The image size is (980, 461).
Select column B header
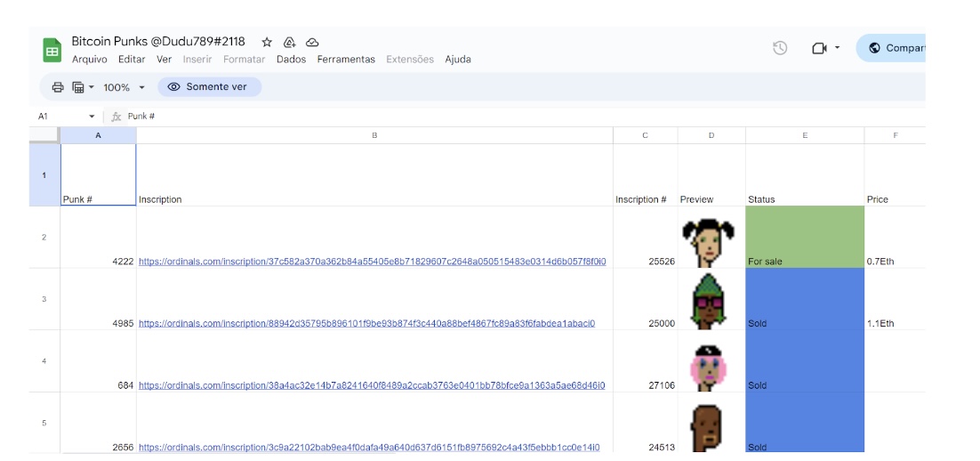374,135
